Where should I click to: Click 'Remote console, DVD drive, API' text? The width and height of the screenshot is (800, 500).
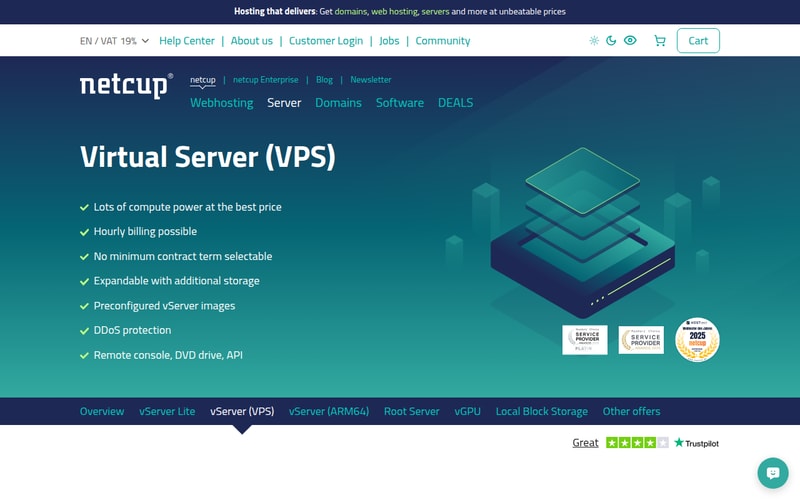click(168, 355)
